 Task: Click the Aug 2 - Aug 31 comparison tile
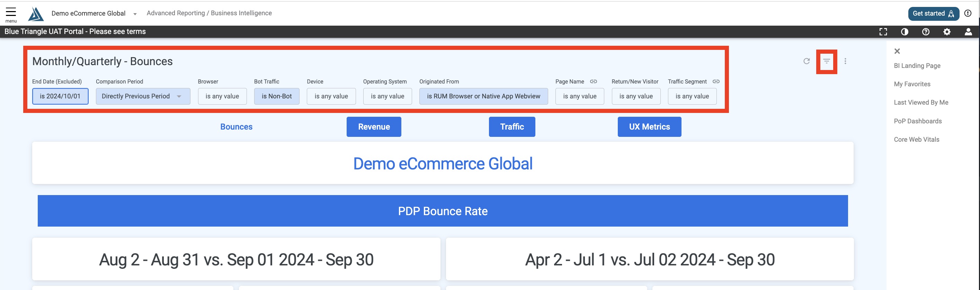236,259
